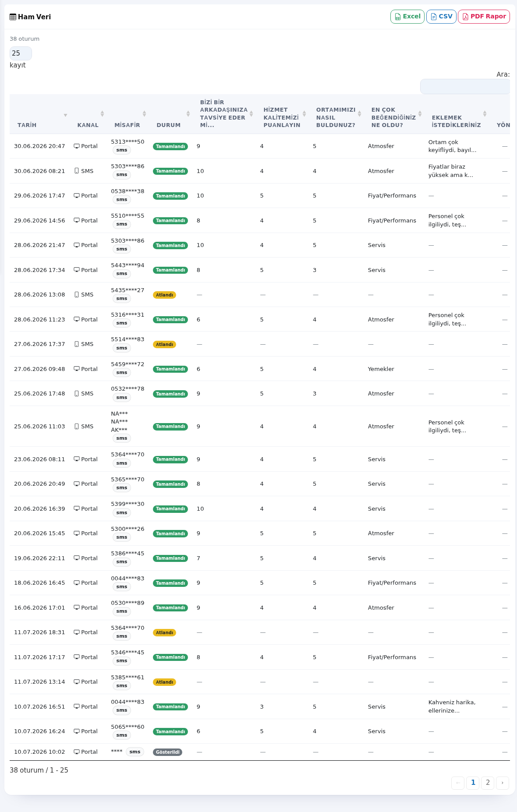
Task: Download the table as CSV
Action: pos(441,17)
